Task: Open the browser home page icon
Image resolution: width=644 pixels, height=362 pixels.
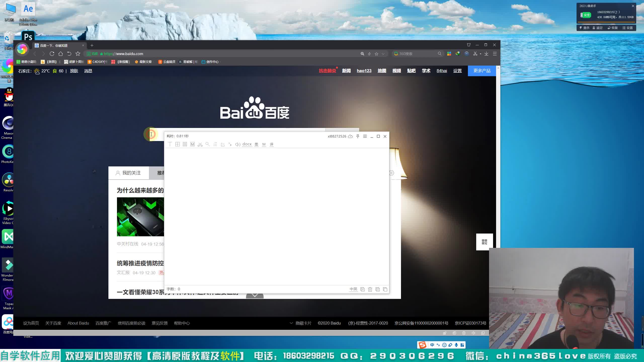Action: pyautogui.click(x=61, y=54)
